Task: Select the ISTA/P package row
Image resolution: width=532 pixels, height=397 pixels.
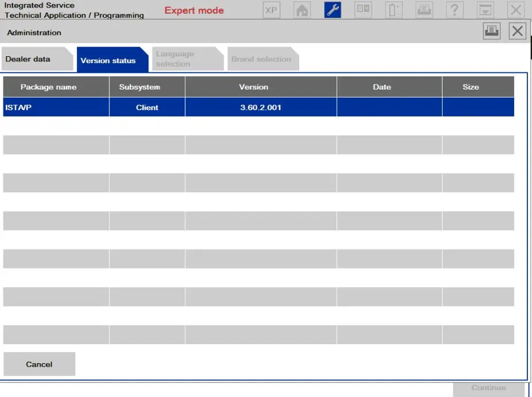Action: point(259,107)
